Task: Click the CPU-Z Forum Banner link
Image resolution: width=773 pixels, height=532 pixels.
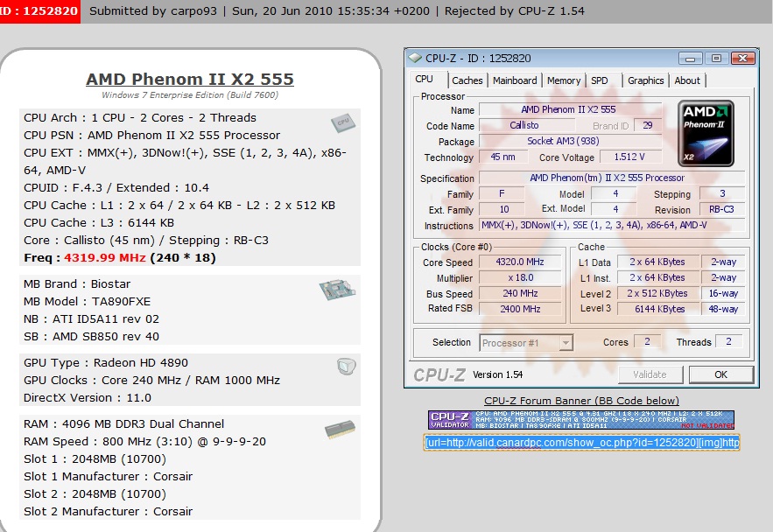Action: tap(582, 401)
